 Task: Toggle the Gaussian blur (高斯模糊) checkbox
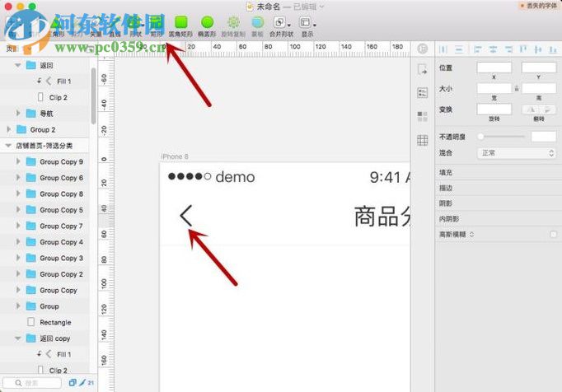click(554, 235)
